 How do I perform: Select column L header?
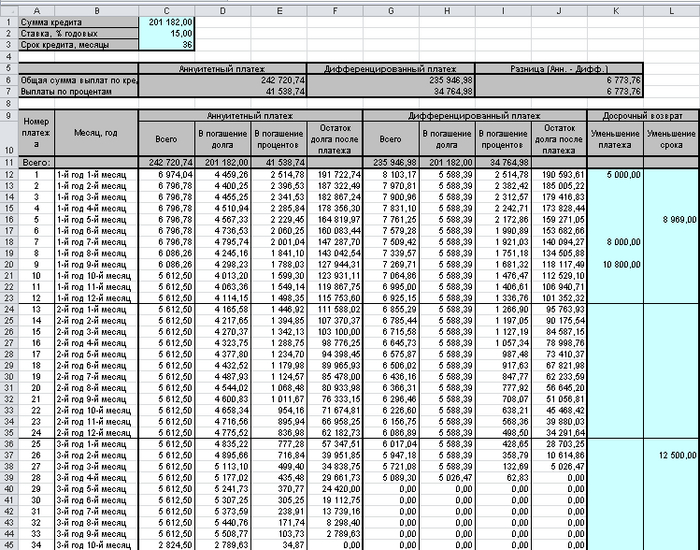[671, 7]
